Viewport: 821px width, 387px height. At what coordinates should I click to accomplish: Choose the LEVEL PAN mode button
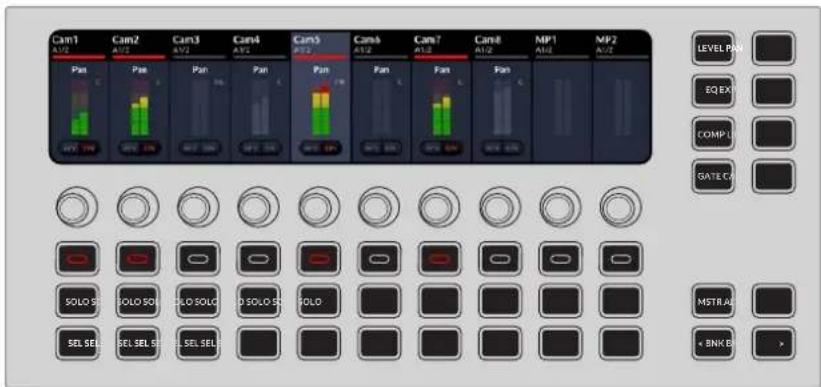713,48
